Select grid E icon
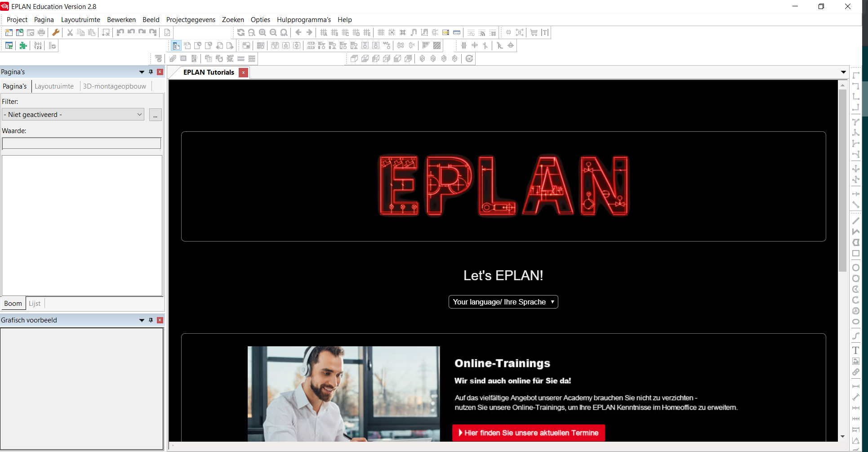The height and width of the screenshot is (452, 868). [367, 32]
